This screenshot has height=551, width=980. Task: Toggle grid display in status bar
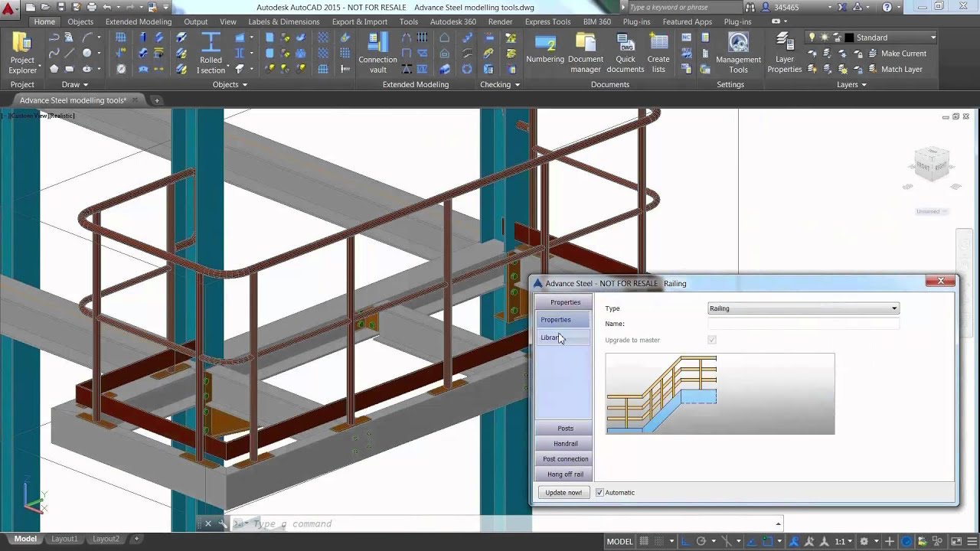(x=644, y=541)
